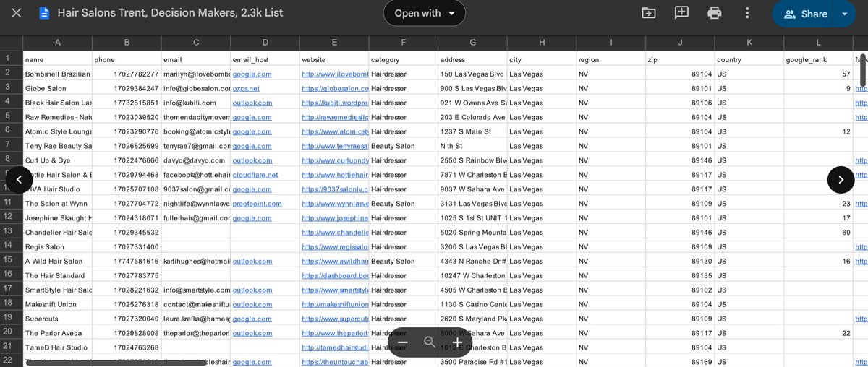Screen dimensions: 868x367
Task: Expand the Share button dropdown arrow
Action: (x=844, y=14)
